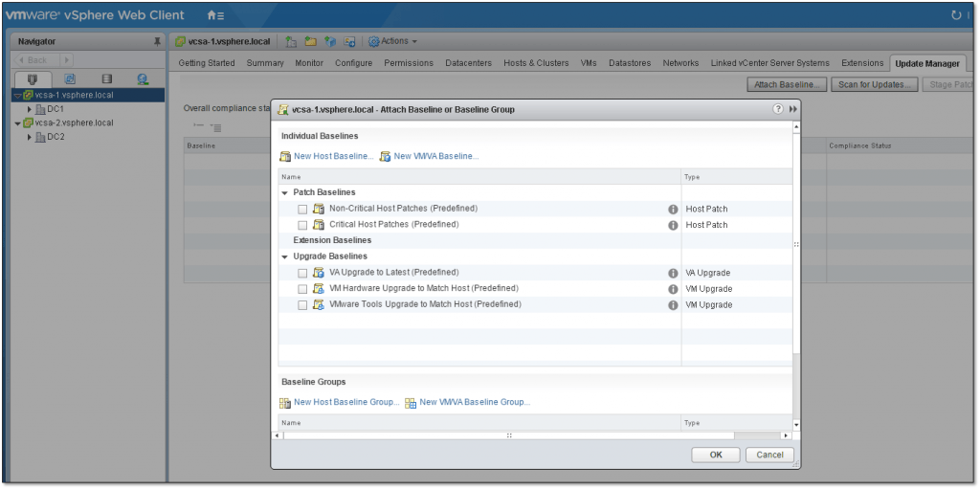The width and height of the screenshot is (980, 489).
Task: Click the DC2 datacenter icon
Action: pyautogui.click(x=40, y=137)
